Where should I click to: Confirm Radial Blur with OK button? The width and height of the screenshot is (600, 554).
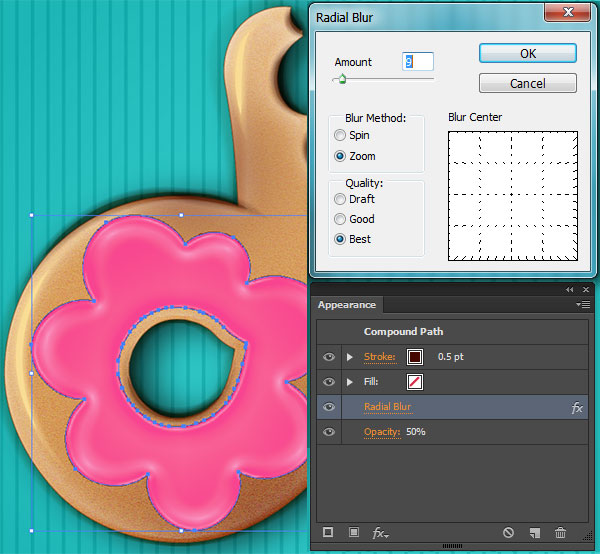[527, 53]
